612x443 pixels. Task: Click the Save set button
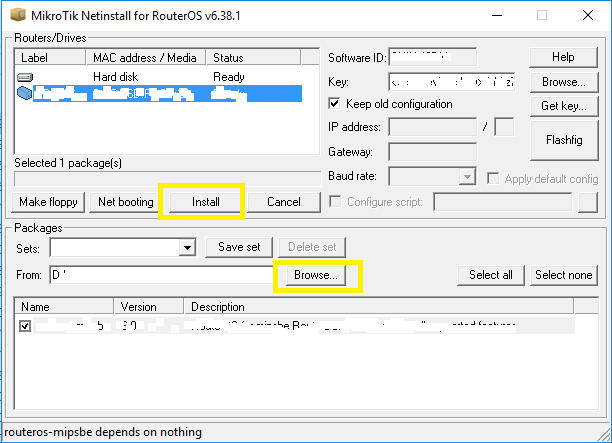(x=239, y=247)
